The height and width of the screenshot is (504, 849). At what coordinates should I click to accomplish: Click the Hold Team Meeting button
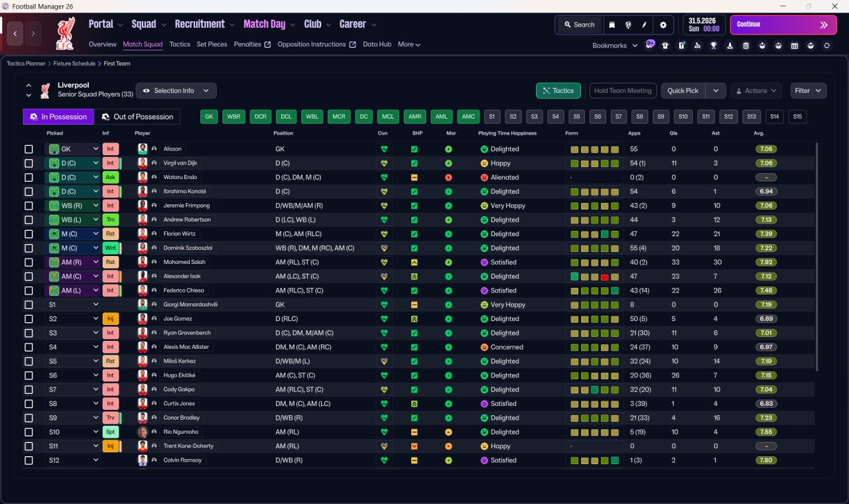coord(623,91)
